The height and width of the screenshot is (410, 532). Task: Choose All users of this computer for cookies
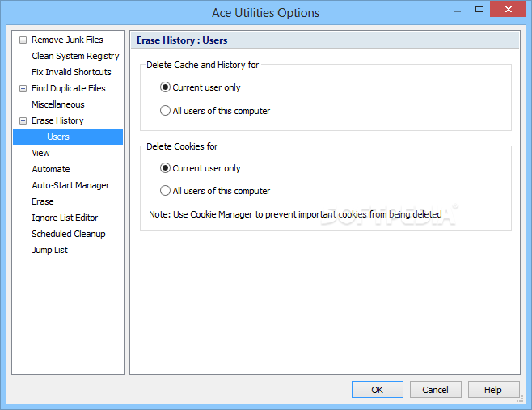(166, 191)
